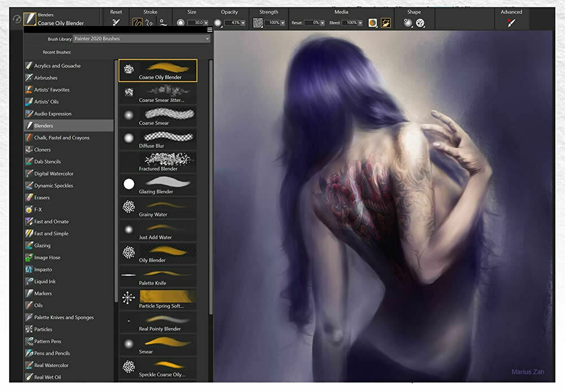Click the Strength grain texture icon

258,23
